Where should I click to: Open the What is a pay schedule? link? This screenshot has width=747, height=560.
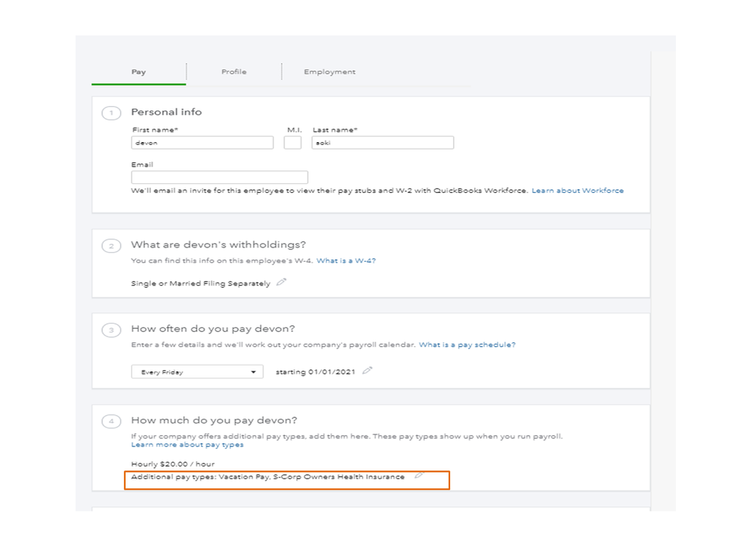(467, 345)
